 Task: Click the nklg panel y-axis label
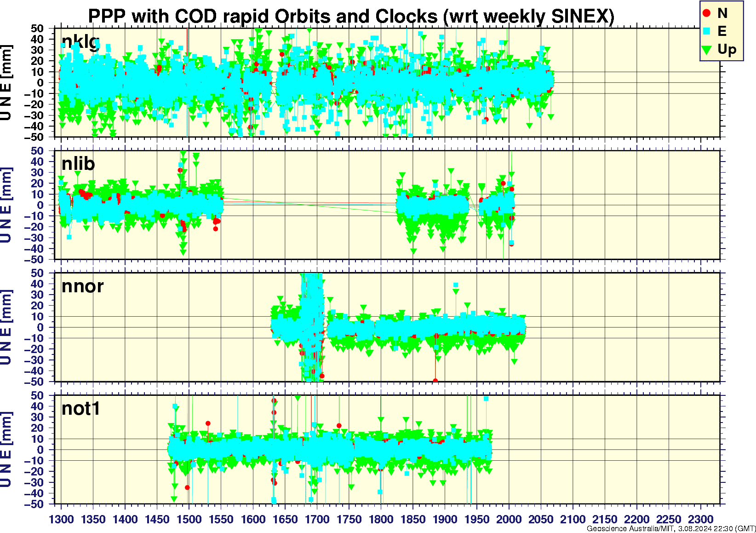[6, 82]
